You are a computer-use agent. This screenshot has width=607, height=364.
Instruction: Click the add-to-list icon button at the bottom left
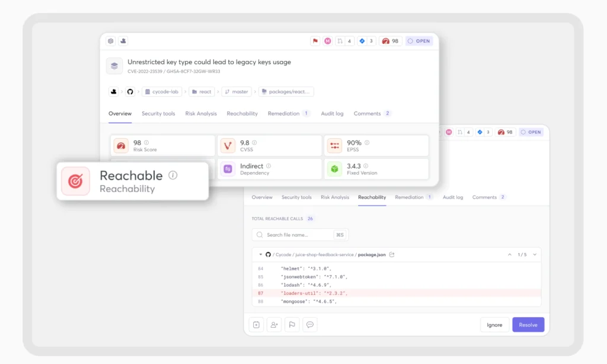[256, 325]
